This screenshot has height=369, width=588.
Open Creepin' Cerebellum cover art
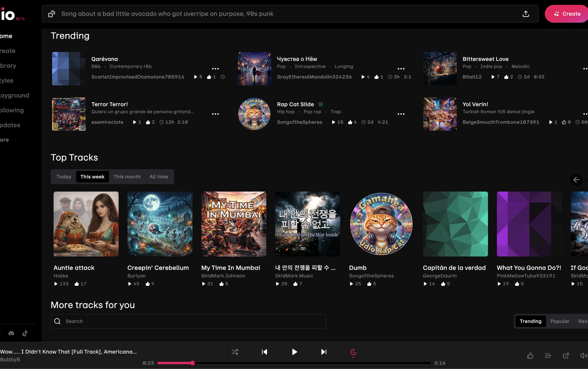160,224
